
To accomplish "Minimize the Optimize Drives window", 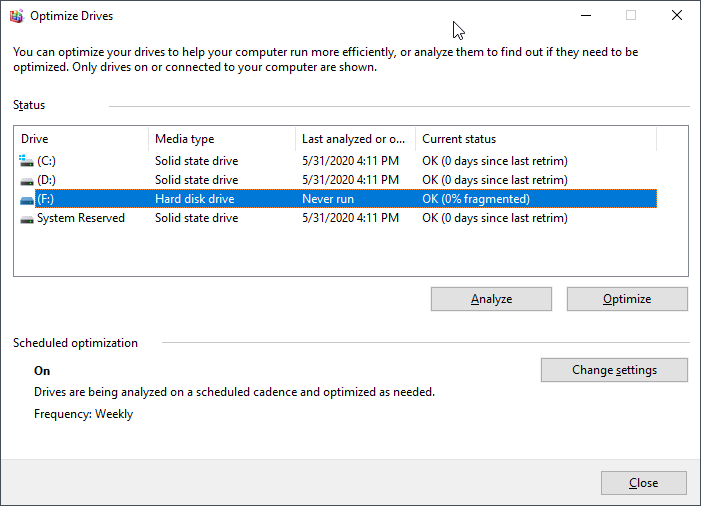I will 585,15.
